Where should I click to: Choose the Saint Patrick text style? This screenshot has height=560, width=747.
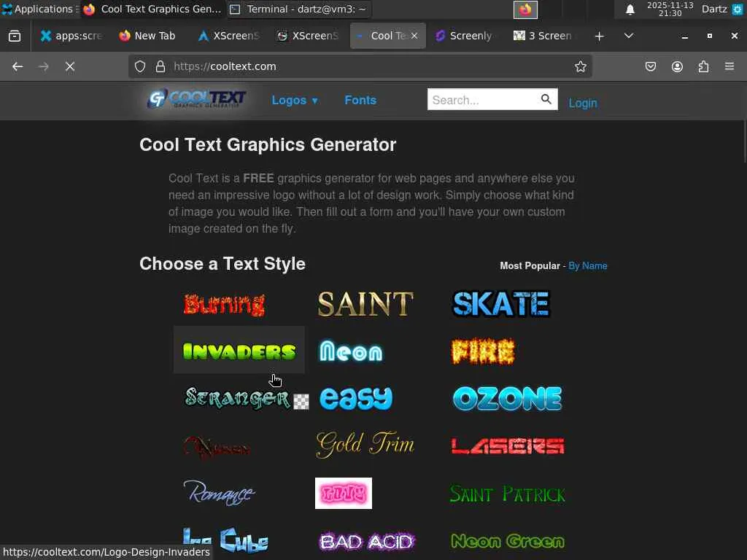508,494
